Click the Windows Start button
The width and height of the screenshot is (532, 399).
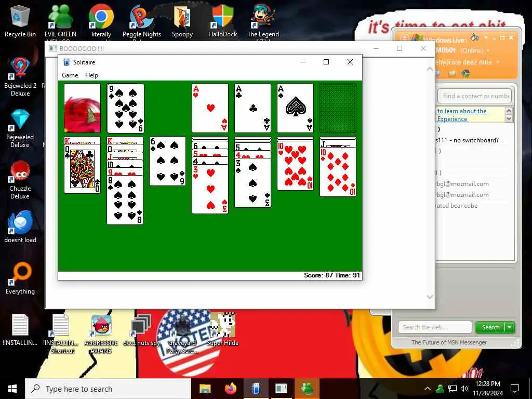12,389
